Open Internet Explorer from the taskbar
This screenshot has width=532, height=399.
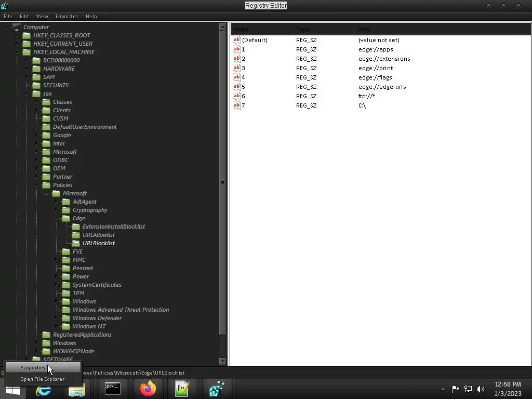44,390
